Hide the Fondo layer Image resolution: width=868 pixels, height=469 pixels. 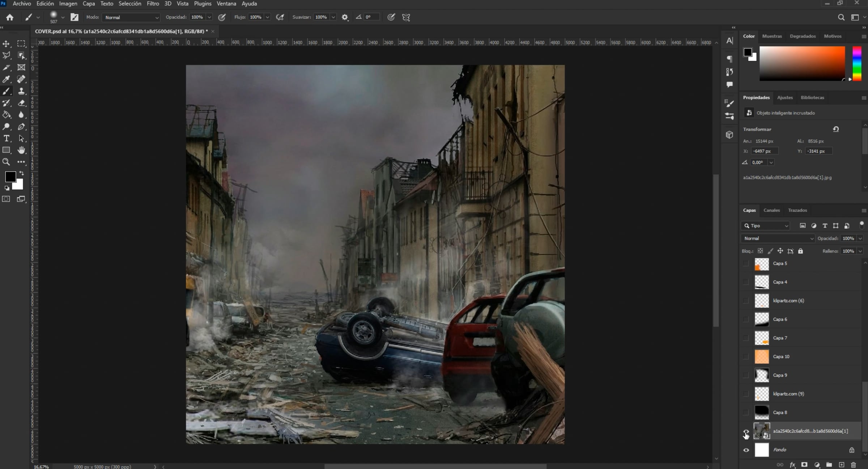coord(746,450)
